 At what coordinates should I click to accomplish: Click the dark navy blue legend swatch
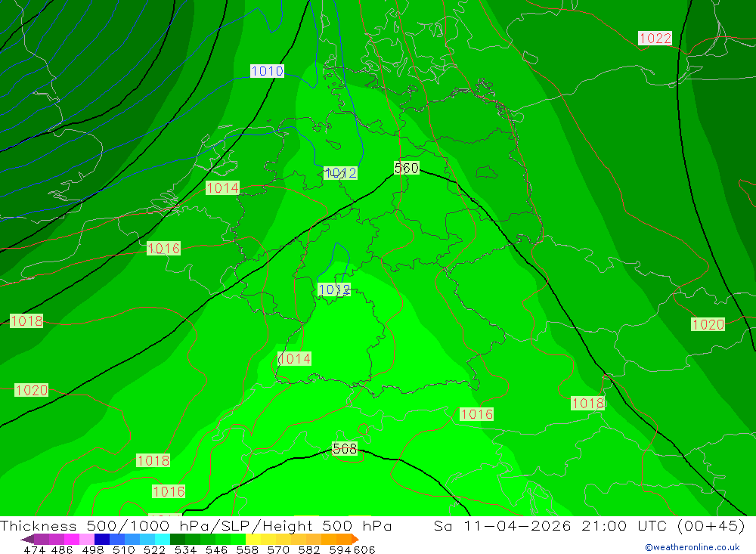(102, 539)
